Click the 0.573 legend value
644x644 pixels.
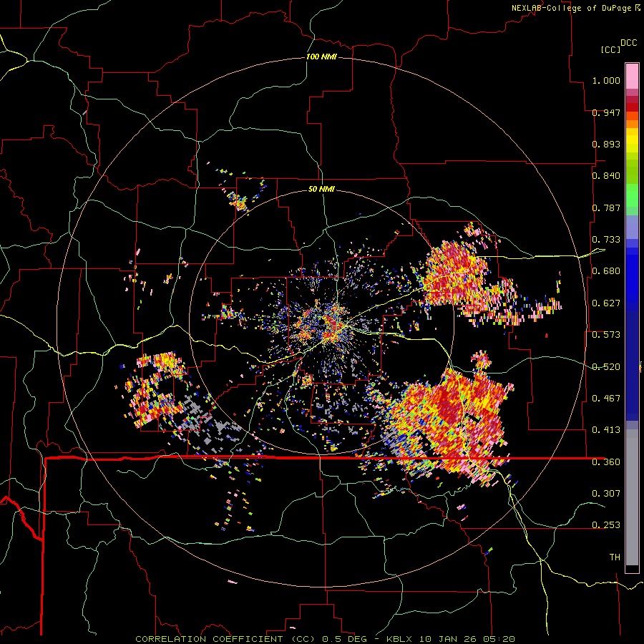(606, 335)
